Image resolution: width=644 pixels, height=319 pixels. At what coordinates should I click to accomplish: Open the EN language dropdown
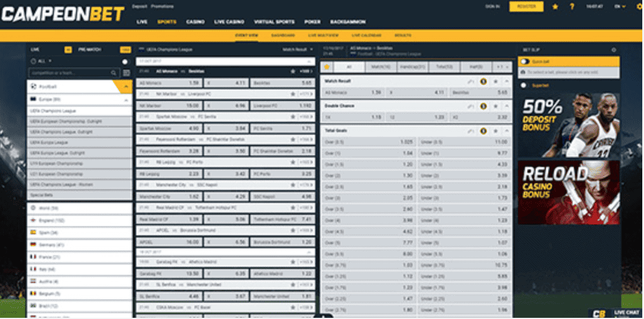pyautogui.click(x=620, y=6)
